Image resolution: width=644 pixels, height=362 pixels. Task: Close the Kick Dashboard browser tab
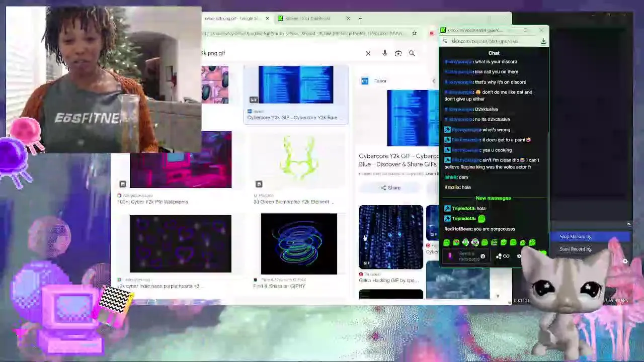coord(348,19)
